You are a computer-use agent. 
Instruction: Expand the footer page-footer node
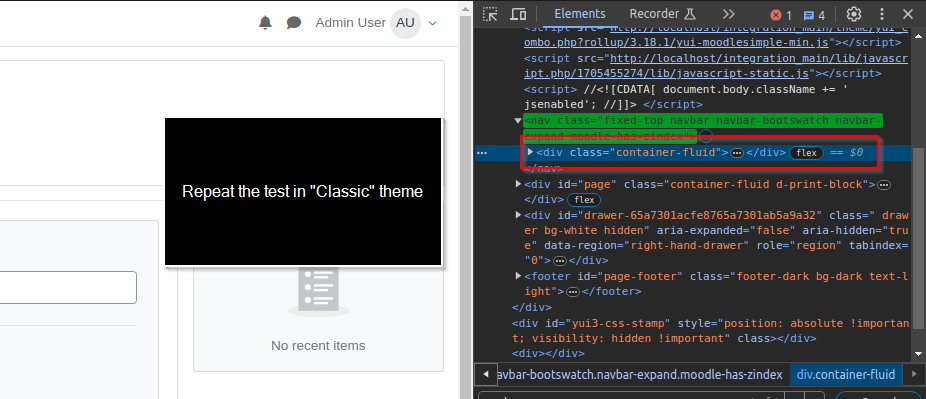[x=518, y=276]
